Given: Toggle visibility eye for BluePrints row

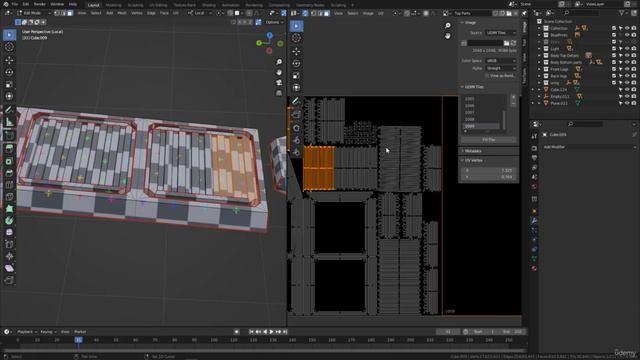Looking at the screenshot, I should pos(627,35).
